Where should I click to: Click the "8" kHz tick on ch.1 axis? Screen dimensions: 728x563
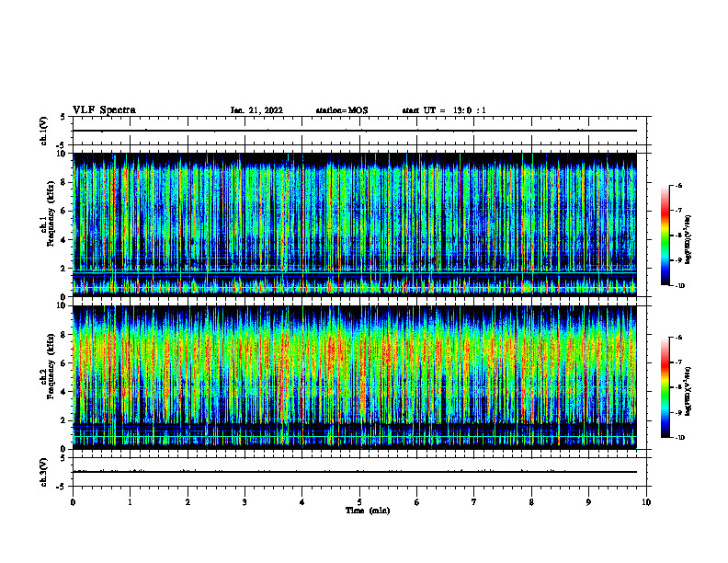pos(64,182)
